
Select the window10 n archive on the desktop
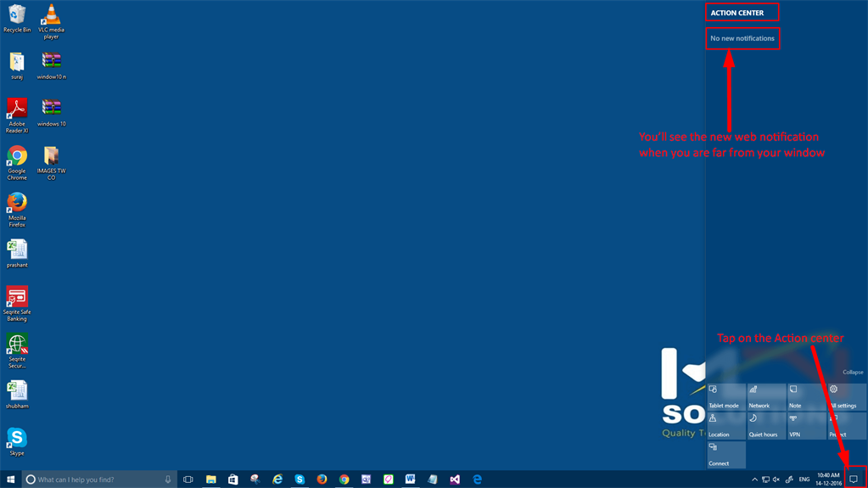tap(52, 65)
